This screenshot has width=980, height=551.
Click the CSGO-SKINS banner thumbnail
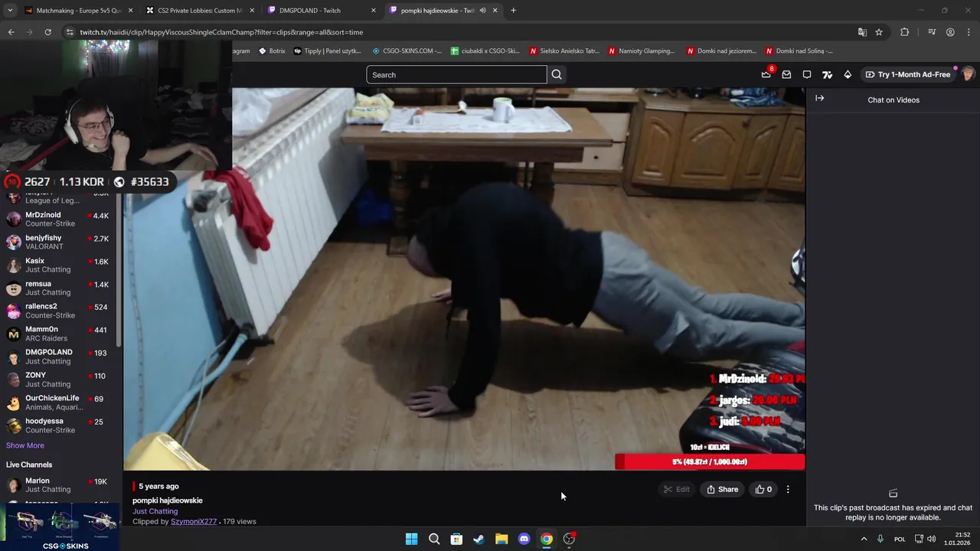coord(60,527)
